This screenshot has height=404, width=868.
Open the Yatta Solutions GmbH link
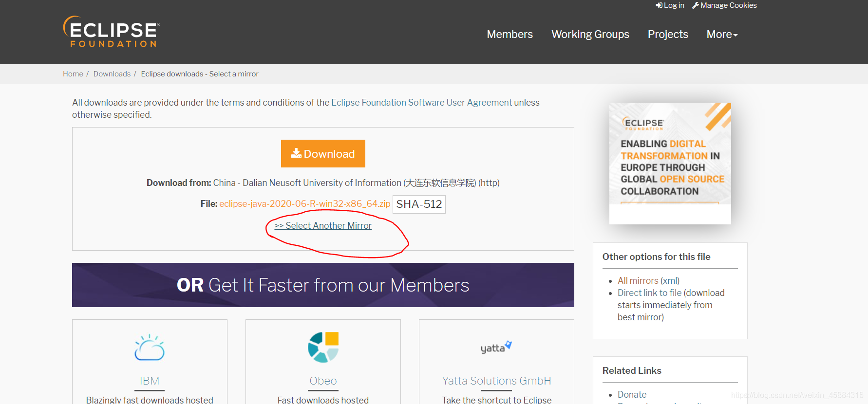pyautogui.click(x=496, y=381)
